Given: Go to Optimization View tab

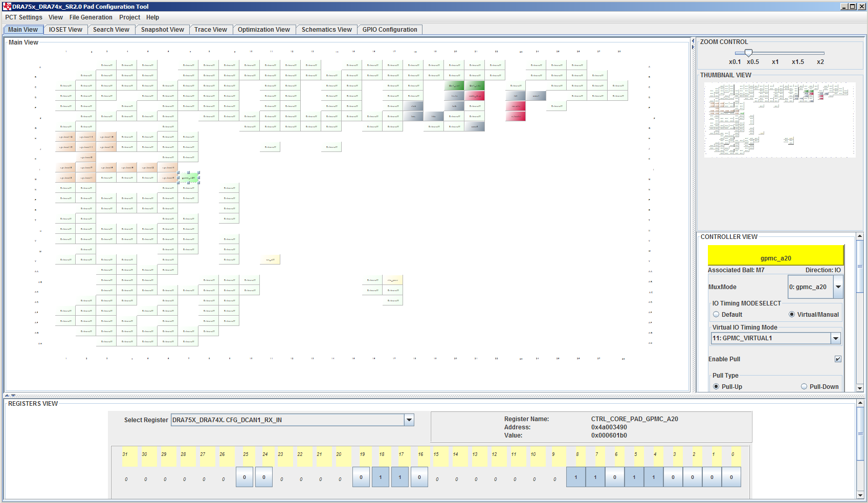Looking at the screenshot, I should point(264,29).
